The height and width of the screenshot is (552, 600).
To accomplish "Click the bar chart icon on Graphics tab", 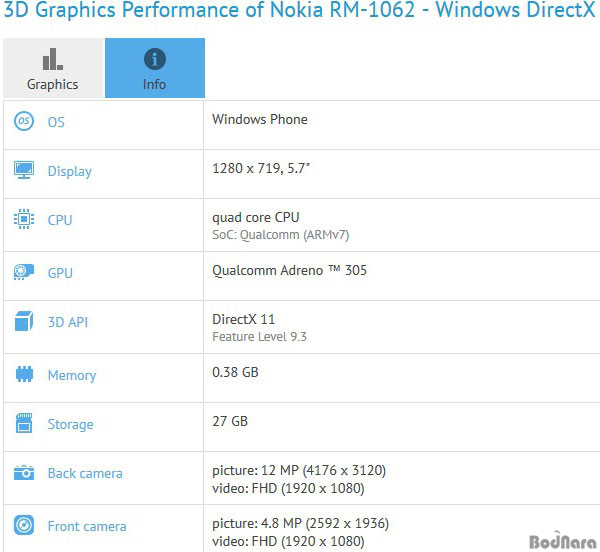I will click(53, 59).
